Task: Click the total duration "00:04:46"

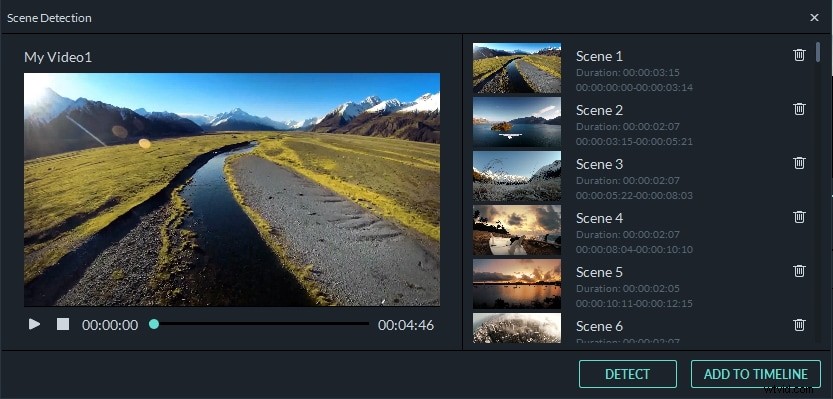Action: [x=406, y=325]
